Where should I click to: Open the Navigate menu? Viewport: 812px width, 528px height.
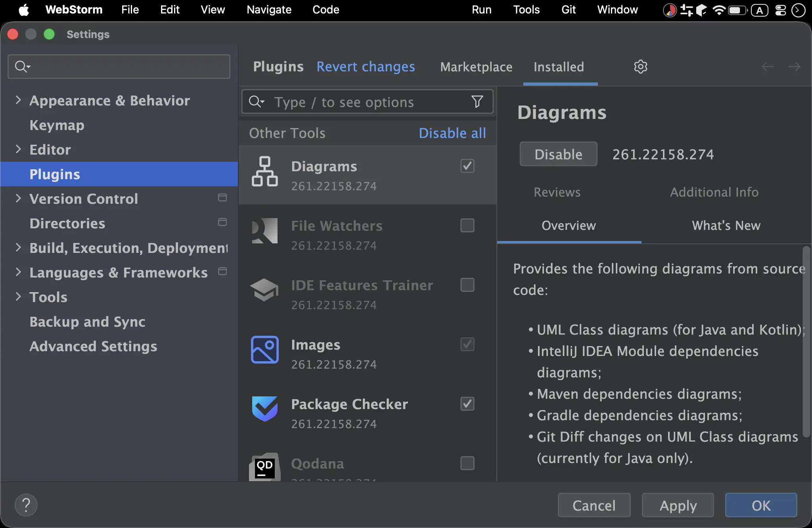269,10
